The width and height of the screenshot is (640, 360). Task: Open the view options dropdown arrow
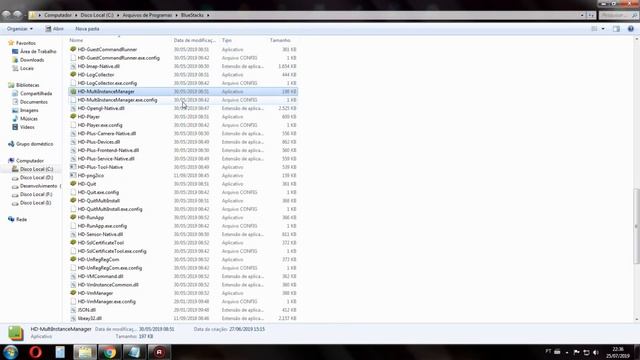(603, 29)
